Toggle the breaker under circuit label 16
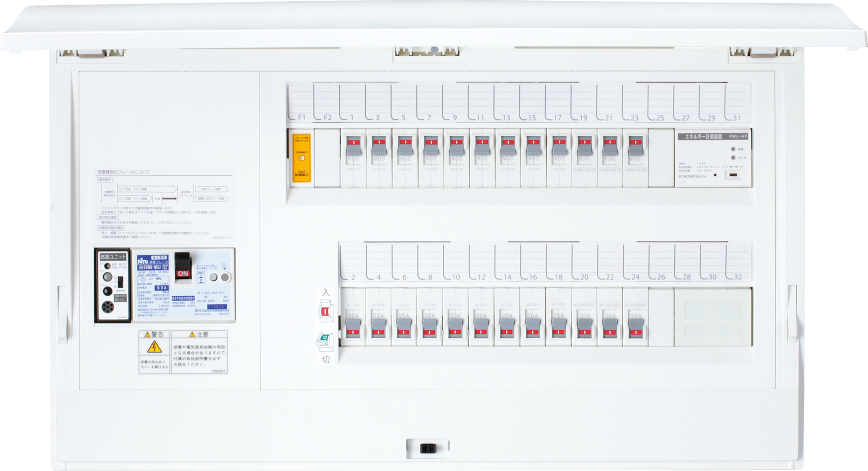The image size is (868, 471). (532, 328)
